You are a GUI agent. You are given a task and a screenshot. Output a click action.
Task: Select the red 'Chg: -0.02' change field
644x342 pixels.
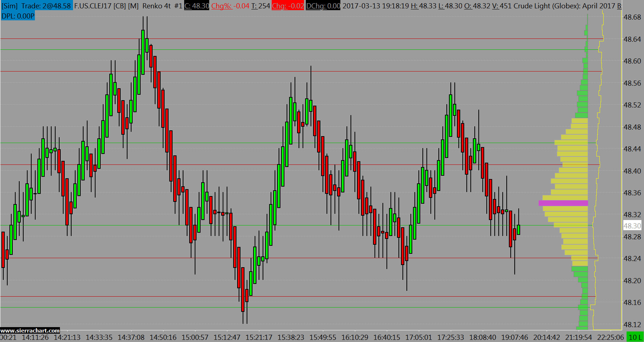coord(288,6)
